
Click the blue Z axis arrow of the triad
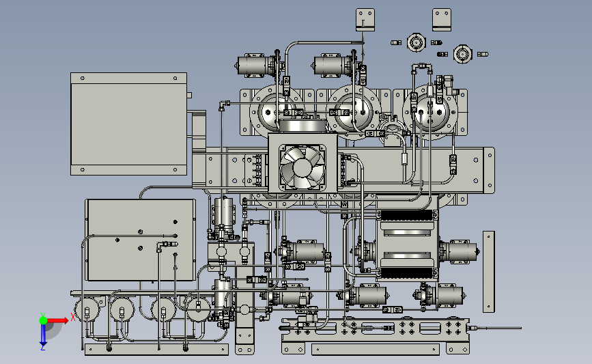[43, 336]
